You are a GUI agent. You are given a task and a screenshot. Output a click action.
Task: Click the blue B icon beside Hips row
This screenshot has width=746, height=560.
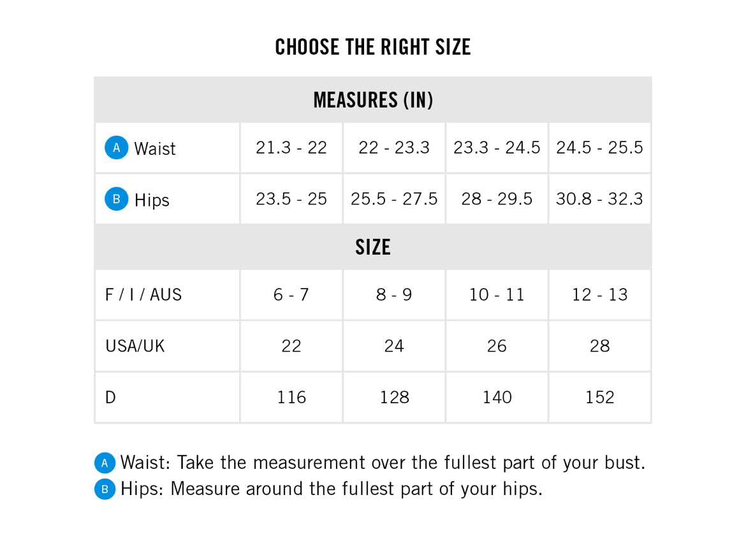[117, 199]
